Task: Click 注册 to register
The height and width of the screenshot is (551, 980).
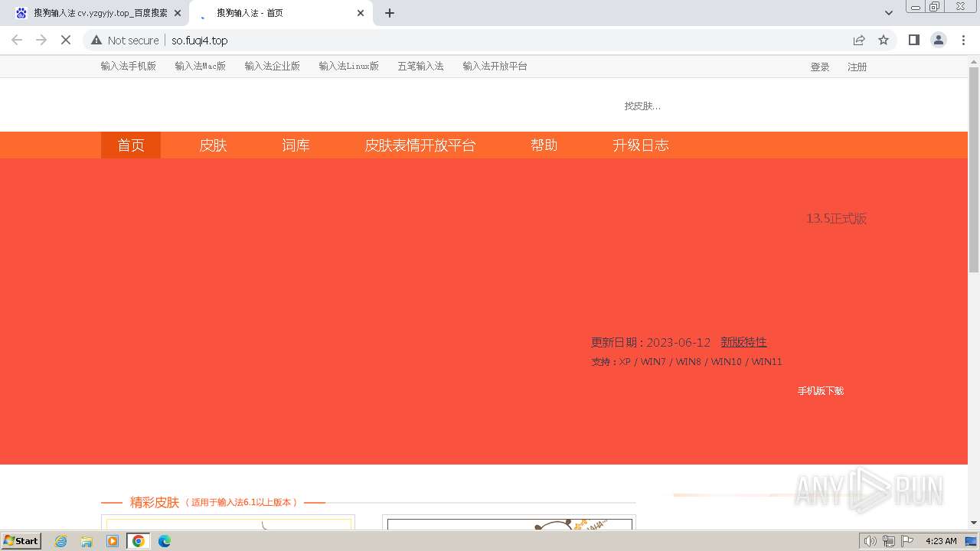Action: [857, 67]
